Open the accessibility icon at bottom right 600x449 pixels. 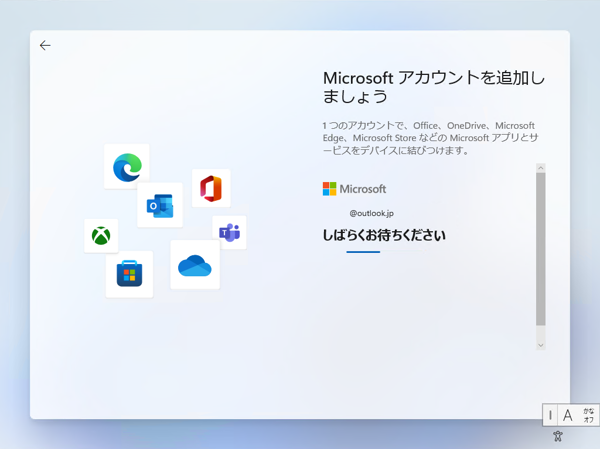tap(558, 436)
